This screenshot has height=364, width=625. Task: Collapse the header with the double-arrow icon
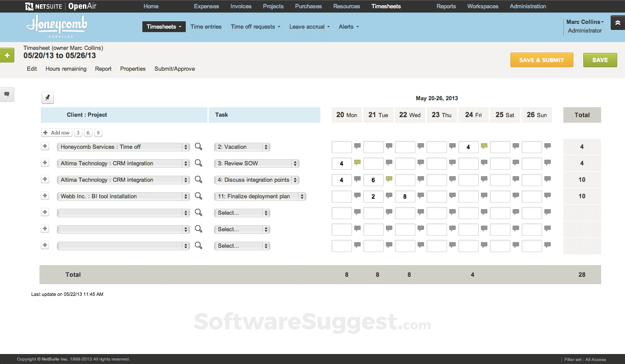pyautogui.click(x=618, y=22)
